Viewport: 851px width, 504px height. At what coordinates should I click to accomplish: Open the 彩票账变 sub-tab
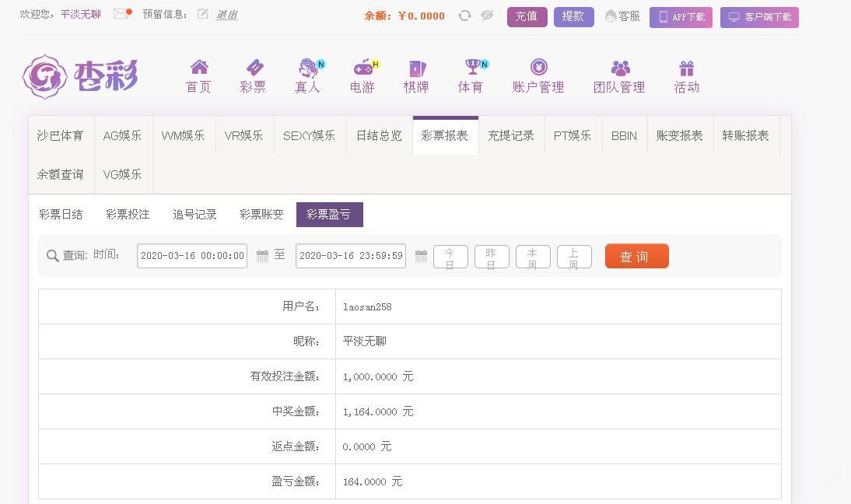pyautogui.click(x=261, y=215)
